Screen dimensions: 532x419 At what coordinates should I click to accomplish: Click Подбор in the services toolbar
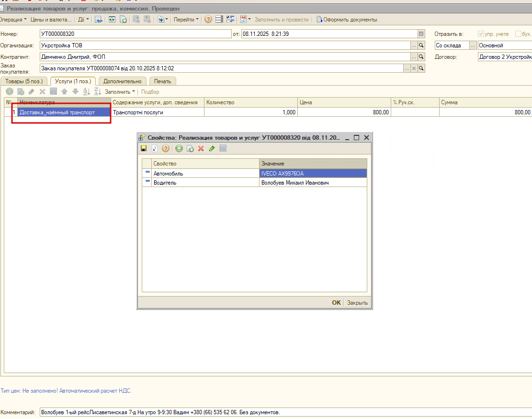(150, 91)
